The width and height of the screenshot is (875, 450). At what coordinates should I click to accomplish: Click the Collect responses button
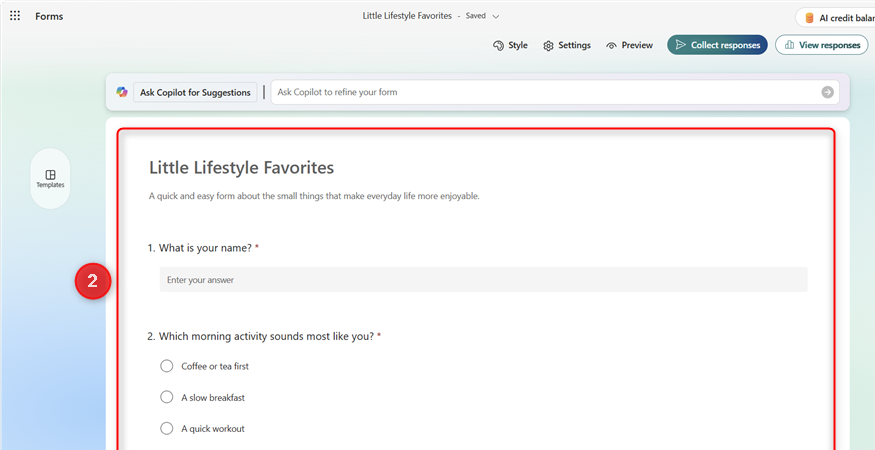(717, 45)
